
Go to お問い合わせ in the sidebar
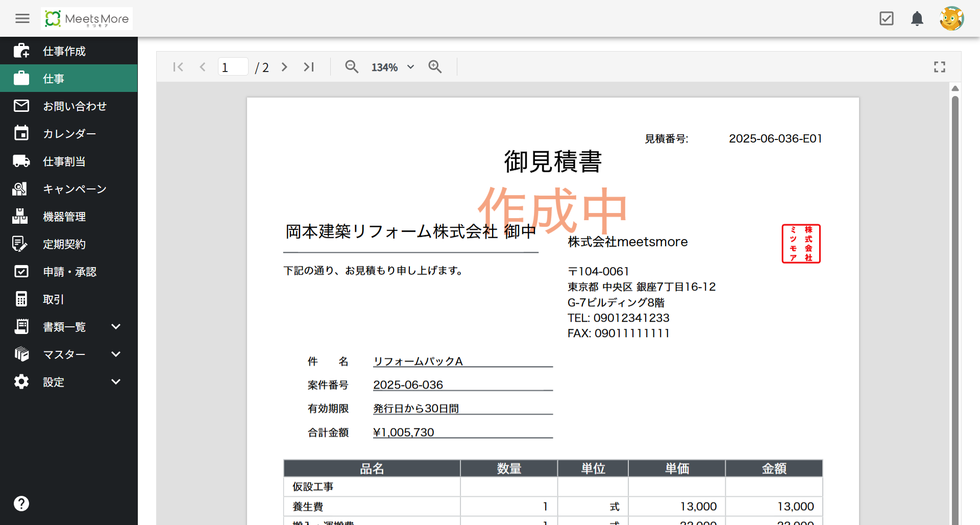(75, 106)
